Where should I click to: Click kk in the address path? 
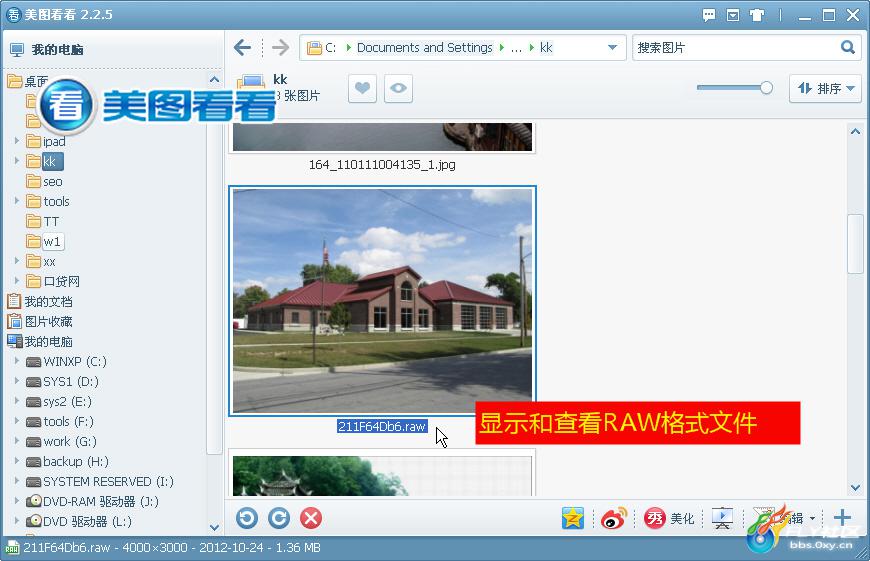(546, 48)
